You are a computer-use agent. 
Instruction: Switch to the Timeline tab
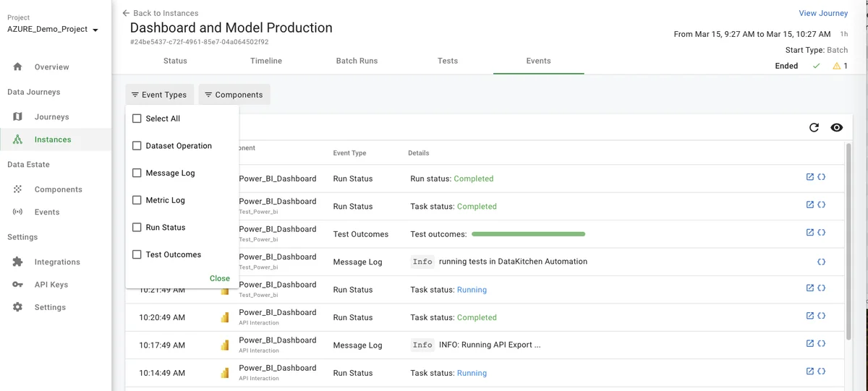[x=266, y=61]
